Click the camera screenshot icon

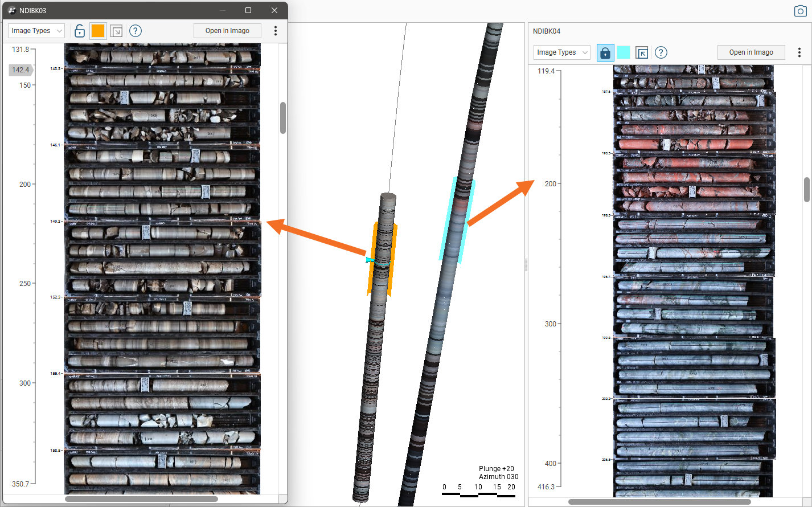[x=800, y=11]
